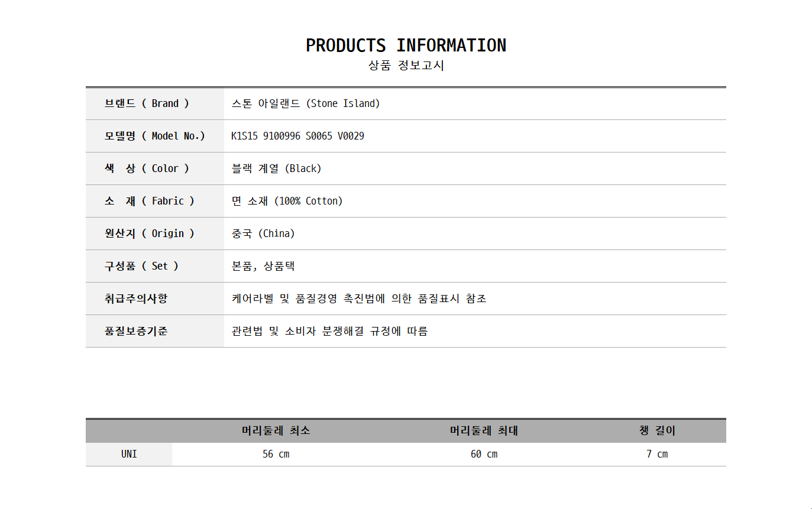Click the 머리둘레 최대 column header
812x509 pixels.
click(x=484, y=431)
